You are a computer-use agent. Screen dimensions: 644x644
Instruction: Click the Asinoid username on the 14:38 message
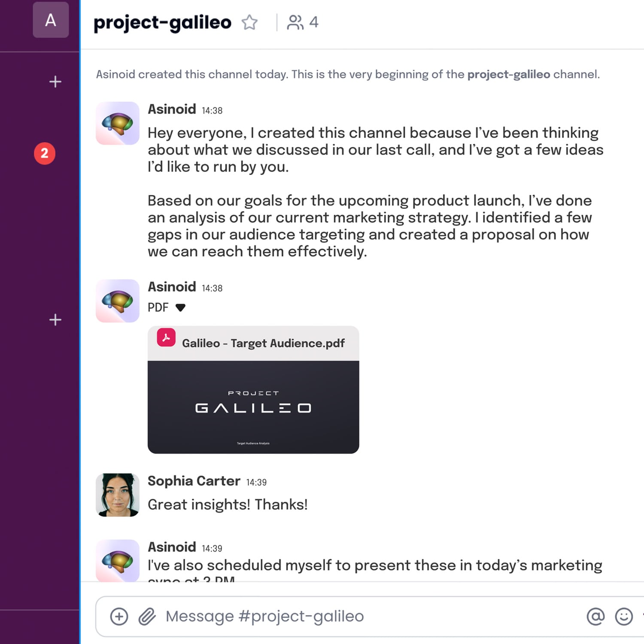click(172, 109)
